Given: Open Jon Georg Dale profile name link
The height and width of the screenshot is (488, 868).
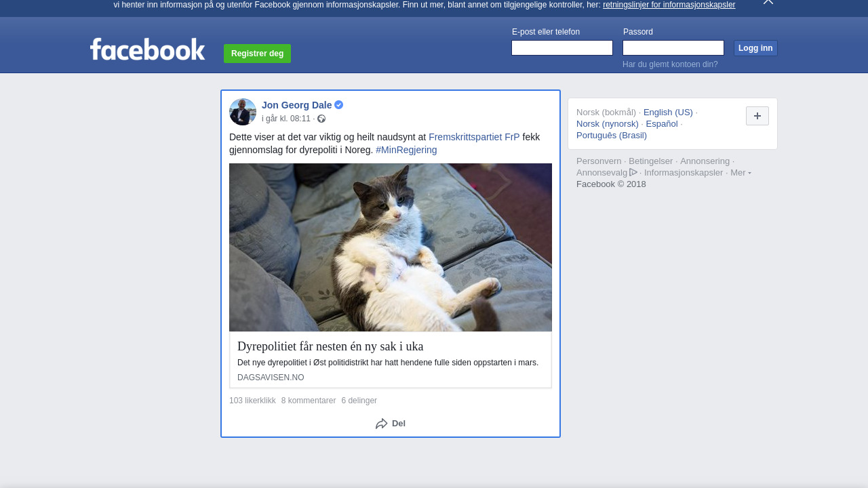Looking at the screenshot, I should (x=297, y=105).
